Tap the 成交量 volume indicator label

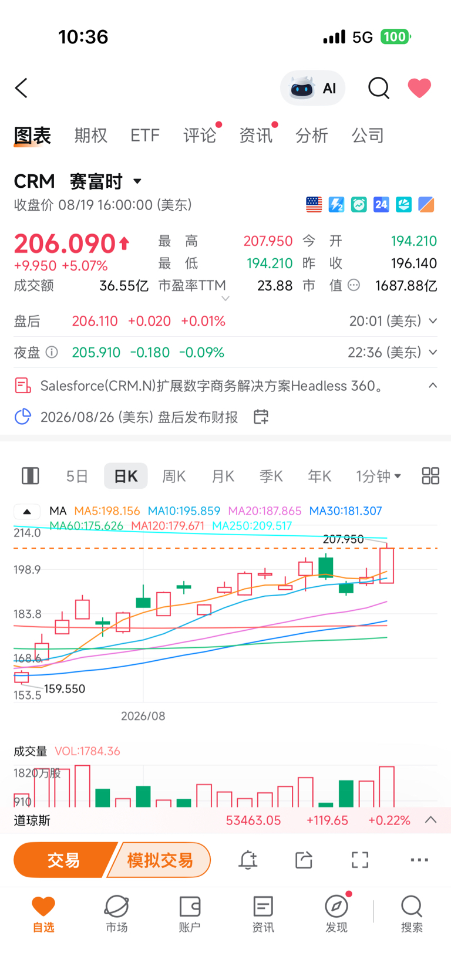31,751
